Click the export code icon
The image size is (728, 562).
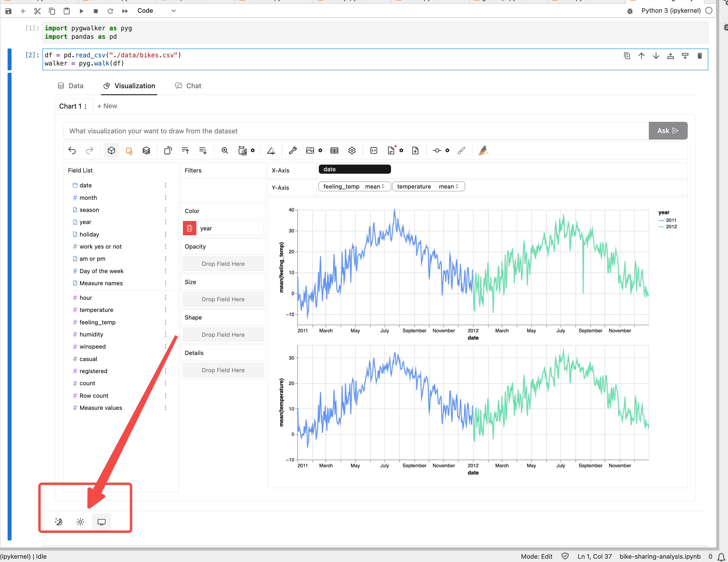click(374, 151)
